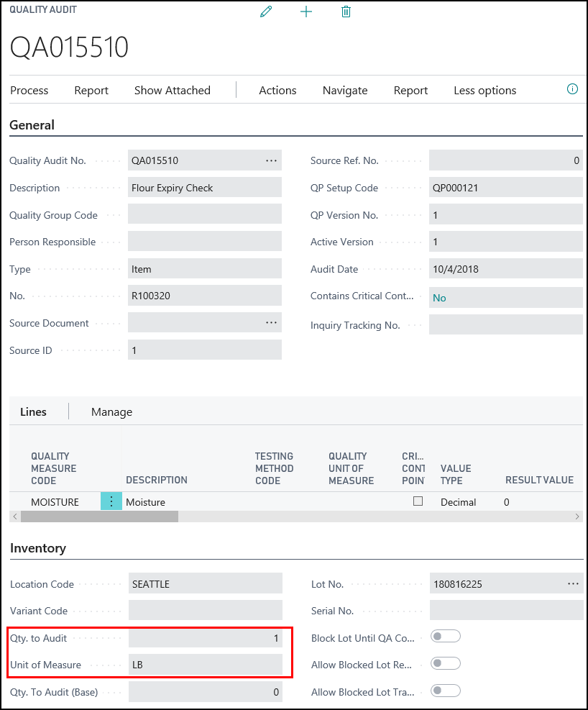Screen dimensions: 588x710
Task: Turn on Allow Blocked Lot Receipt toggle
Action: (446, 663)
